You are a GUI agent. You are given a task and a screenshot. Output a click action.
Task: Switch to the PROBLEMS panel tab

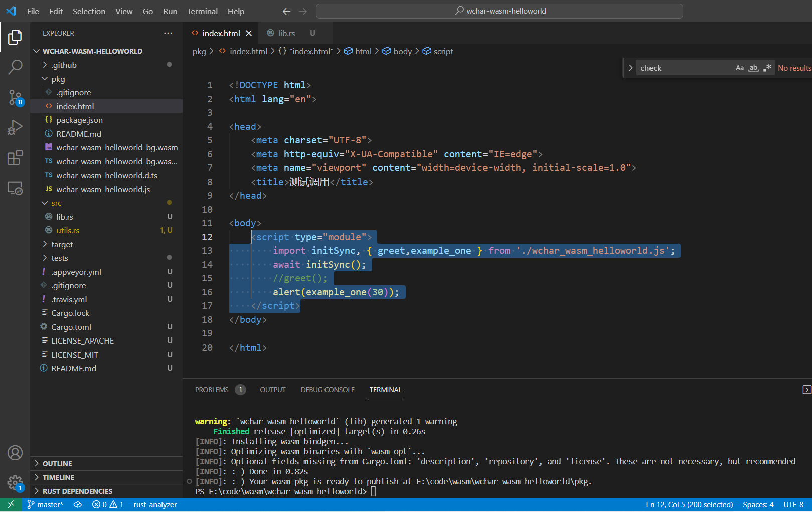tap(212, 390)
